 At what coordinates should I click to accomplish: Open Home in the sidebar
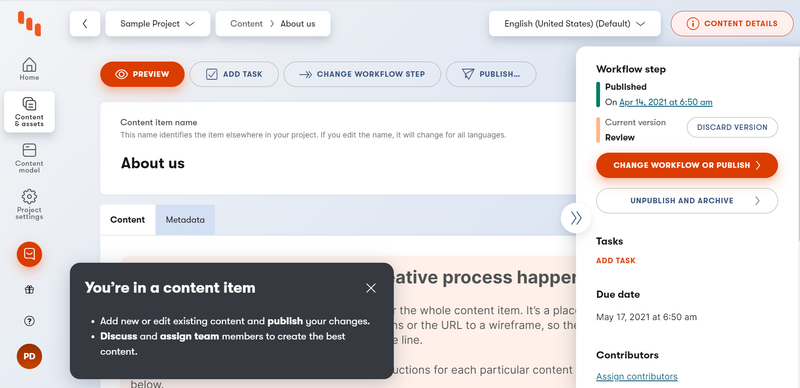tap(29, 69)
